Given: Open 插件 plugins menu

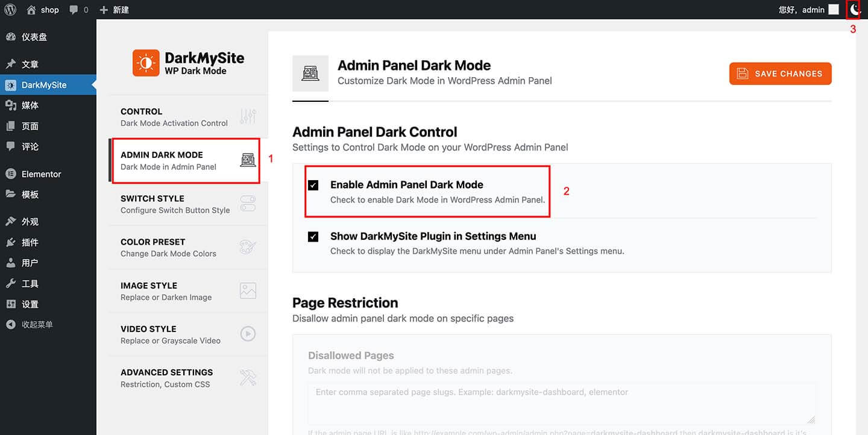Looking at the screenshot, I should pyautogui.click(x=48, y=242).
